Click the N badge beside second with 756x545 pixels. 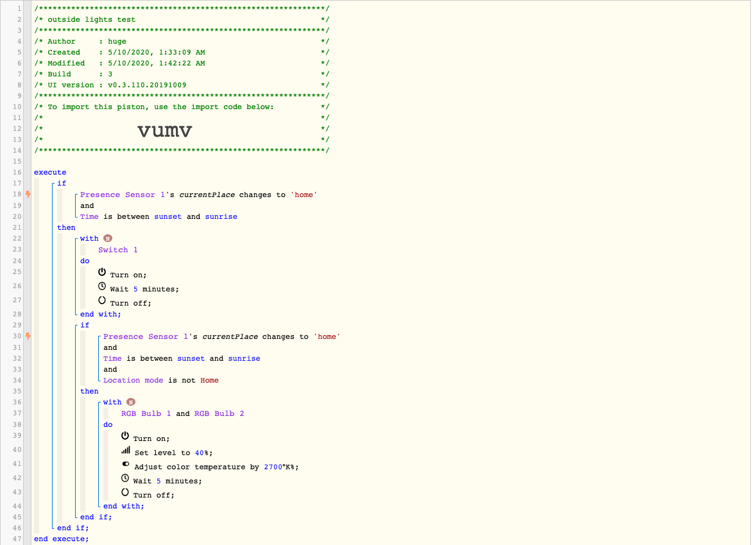(131, 402)
